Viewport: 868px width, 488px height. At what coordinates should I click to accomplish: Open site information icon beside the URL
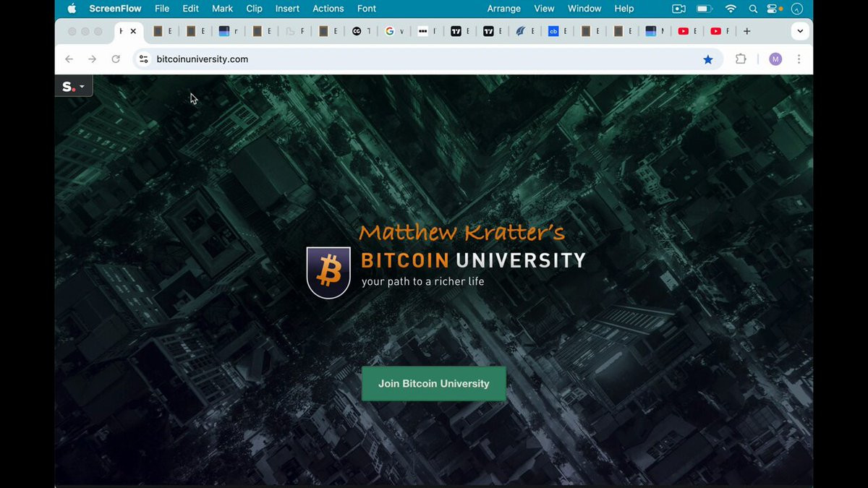pyautogui.click(x=143, y=59)
